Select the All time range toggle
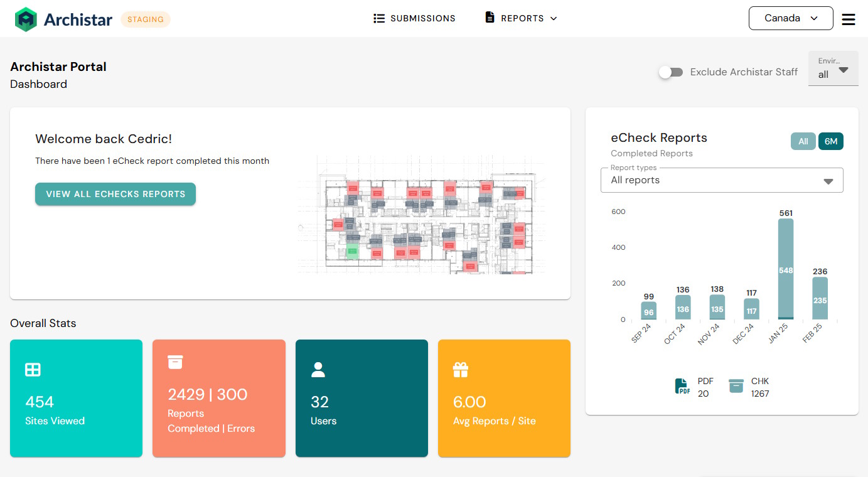Viewport: 868px width, 477px height. [x=803, y=141]
